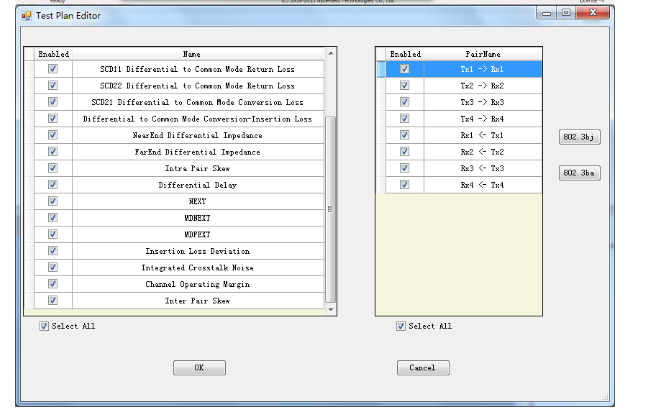Uncheck Integrated Crosstalk Noise
Image resolution: width=652 pixels, height=419 pixels.
pyautogui.click(x=53, y=267)
